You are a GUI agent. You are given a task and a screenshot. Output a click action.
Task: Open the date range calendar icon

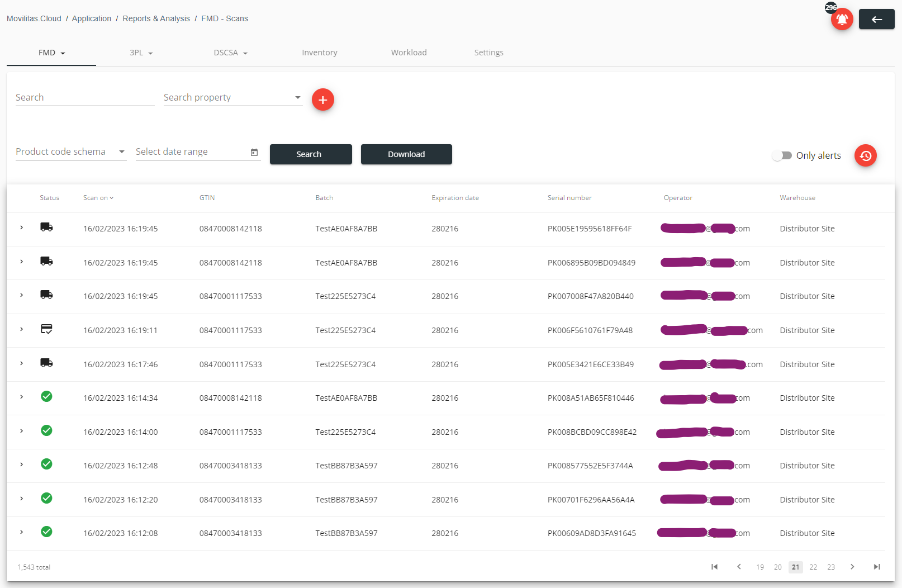click(254, 152)
